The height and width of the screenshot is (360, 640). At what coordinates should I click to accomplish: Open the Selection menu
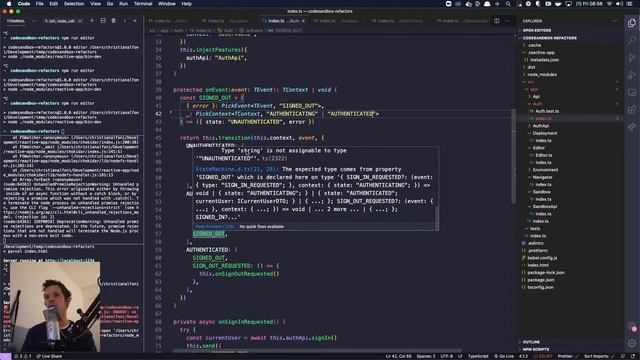click(x=74, y=4)
